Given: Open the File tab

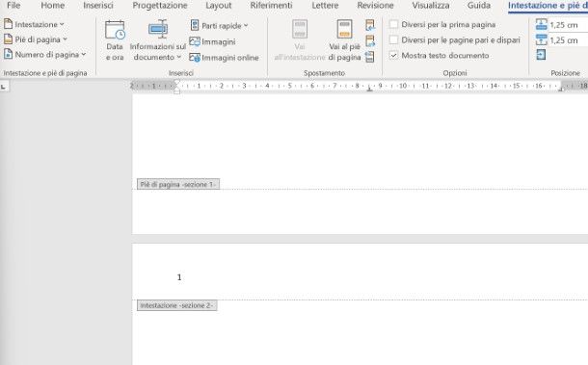Looking at the screenshot, I should tap(13, 6).
